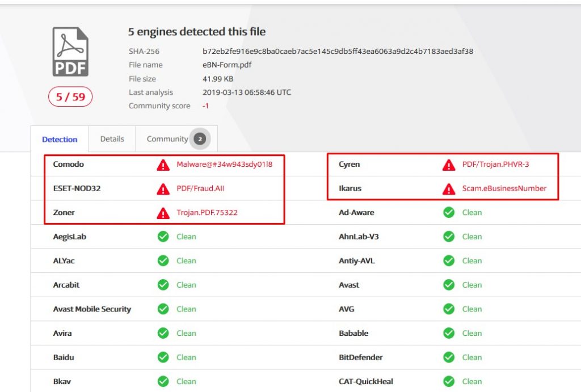581x392 pixels.
Task: Click the Clean result for AegisLab
Action: pos(186,237)
